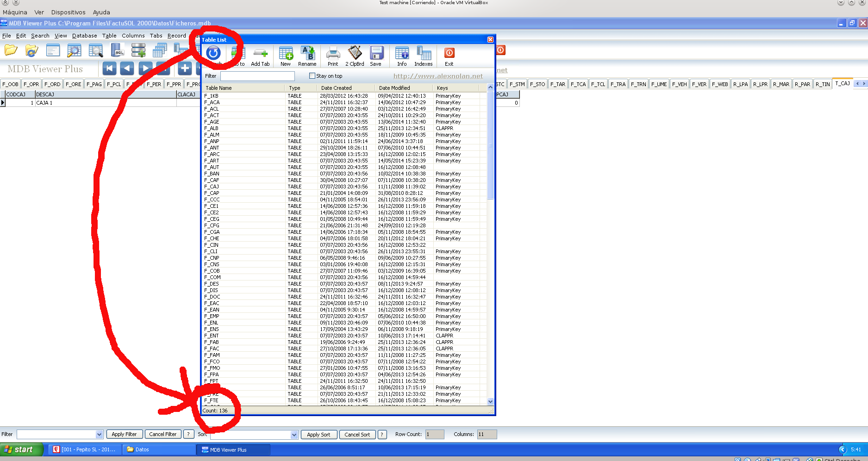
Task: Switch to the F_ORD tab
Action: click(52, 84)
